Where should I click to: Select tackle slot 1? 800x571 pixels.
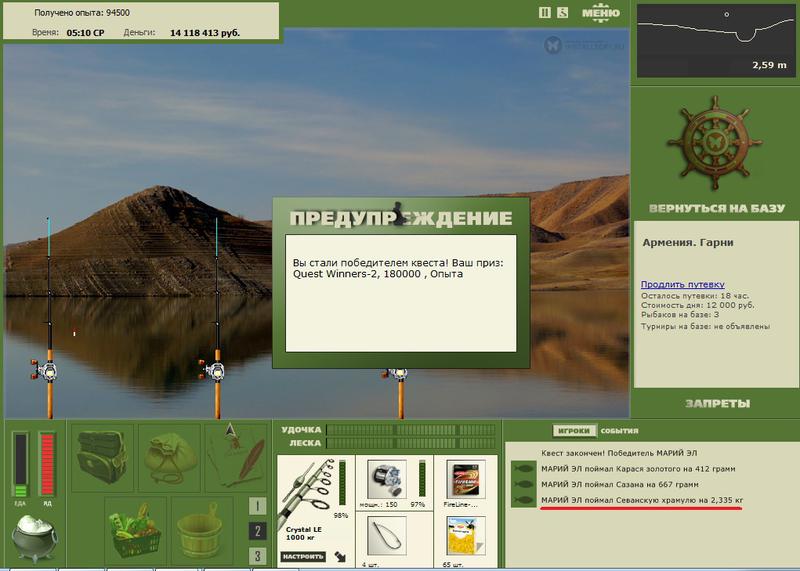258,506
